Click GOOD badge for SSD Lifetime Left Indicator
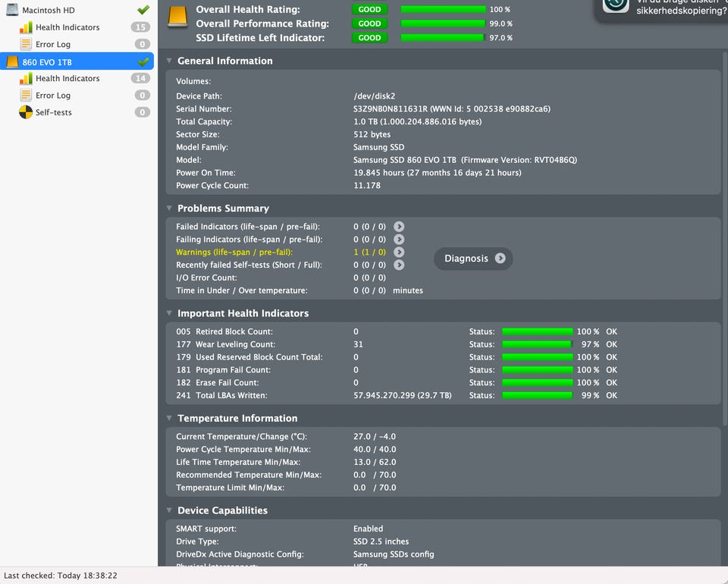Viewport: 728px width, 584px height. [369, 38]
